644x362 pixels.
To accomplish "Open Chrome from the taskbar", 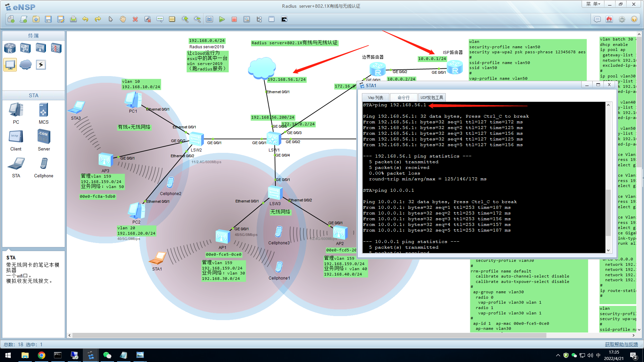I will click(42, 355).
